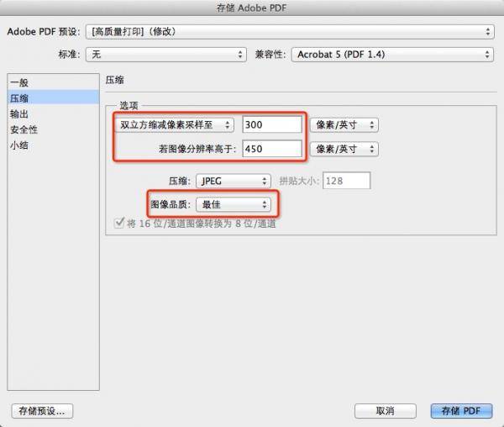Viewport: 504px width, 427px height.
Task: Show the 小结 summary section
Action: 18,145
